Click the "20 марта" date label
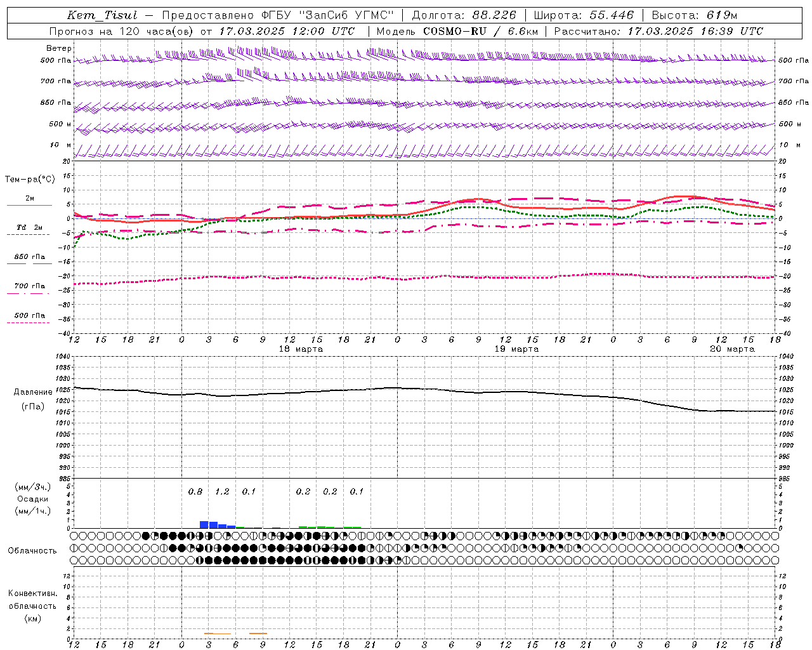This screenshot has height=650, width=812. click(733, 349)
